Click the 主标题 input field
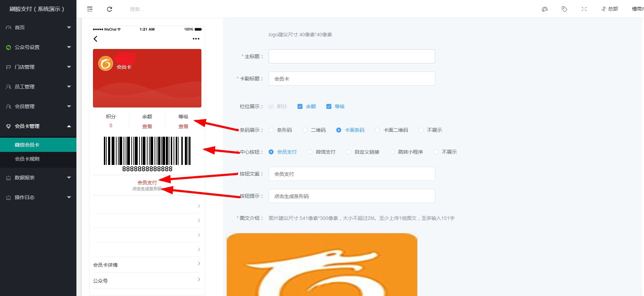Screen dimensions: 644x296 [352, 56]
